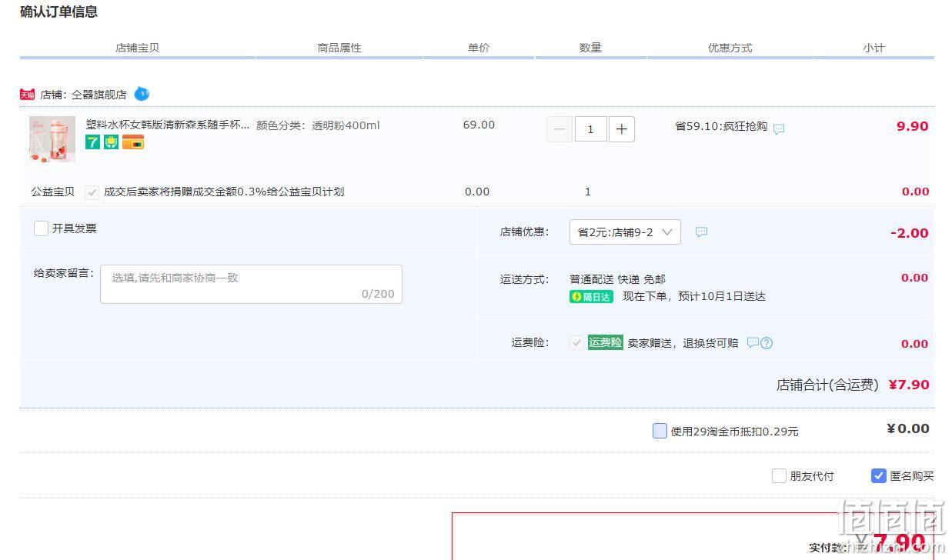
Task: Open the comment icon beside 疯狂抢购 discount
Action: 779,129
